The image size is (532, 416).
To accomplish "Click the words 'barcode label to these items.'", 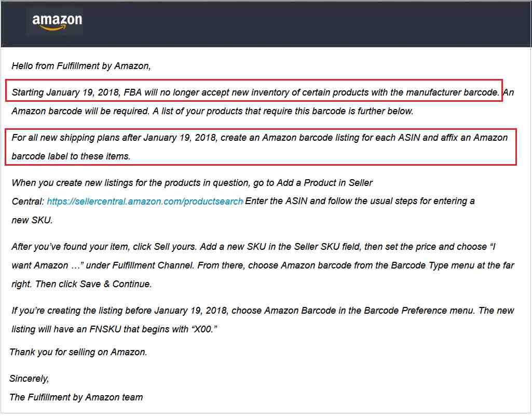I will coord(71,156).
